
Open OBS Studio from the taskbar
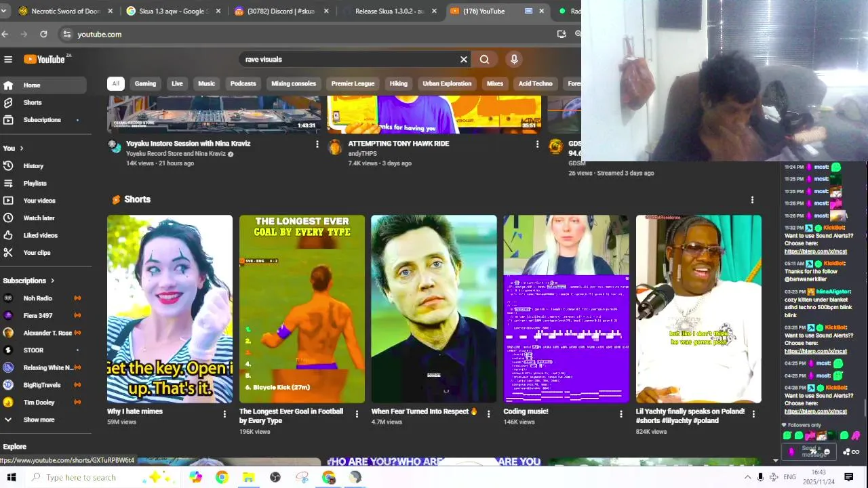[x=275, y=477]
